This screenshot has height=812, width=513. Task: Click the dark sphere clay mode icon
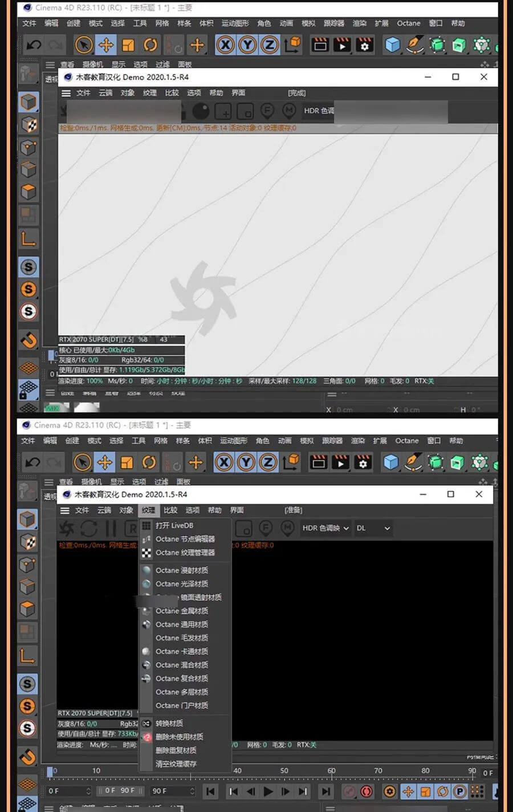(201, 111)
